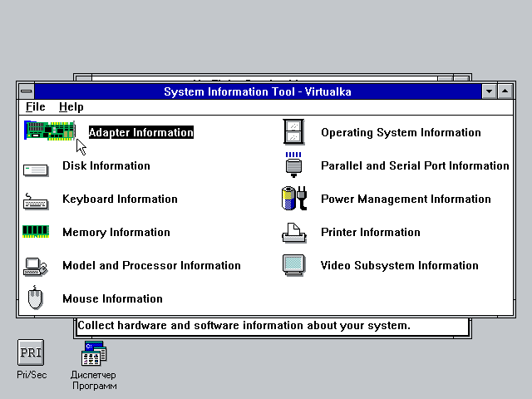532x399 pixels.
Task: Select the Printer Information text label
Action: (x=370, y=233)
